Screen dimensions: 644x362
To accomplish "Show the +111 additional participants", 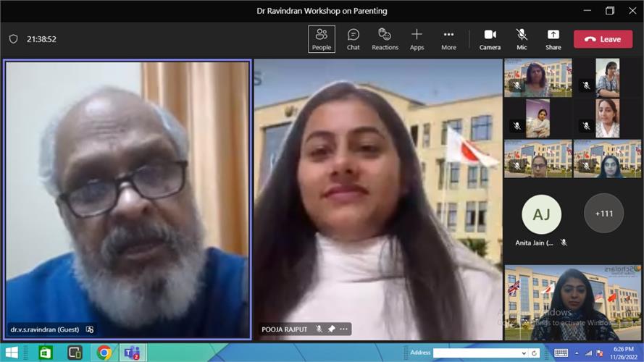I will pyautogui.click(x=603, y=214).
